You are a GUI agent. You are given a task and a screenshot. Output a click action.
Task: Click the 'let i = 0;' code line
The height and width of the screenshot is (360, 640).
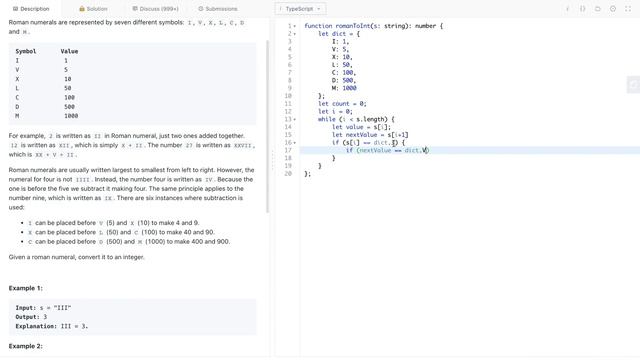[335, 111]
